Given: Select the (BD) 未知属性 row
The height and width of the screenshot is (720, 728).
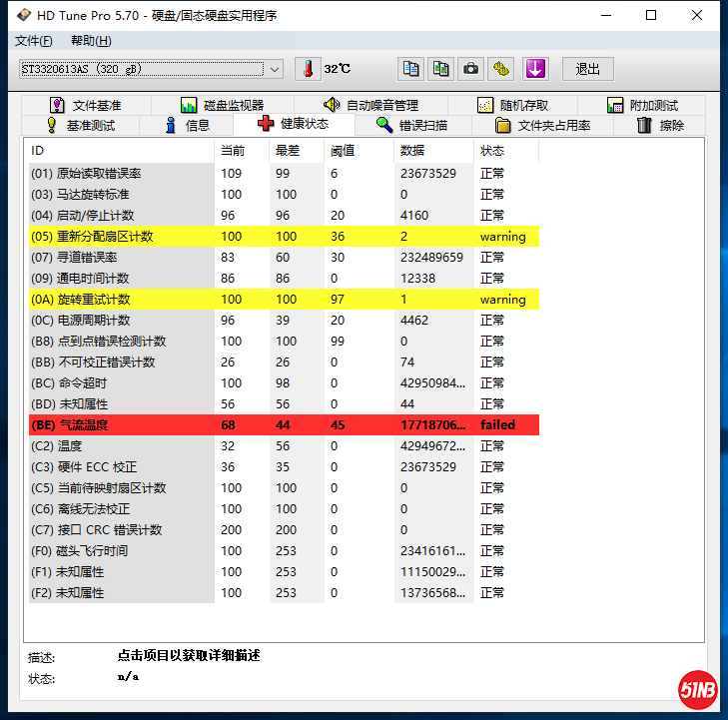Looking at the screenshot, I should pyautogui.click(x=284, y=404).
